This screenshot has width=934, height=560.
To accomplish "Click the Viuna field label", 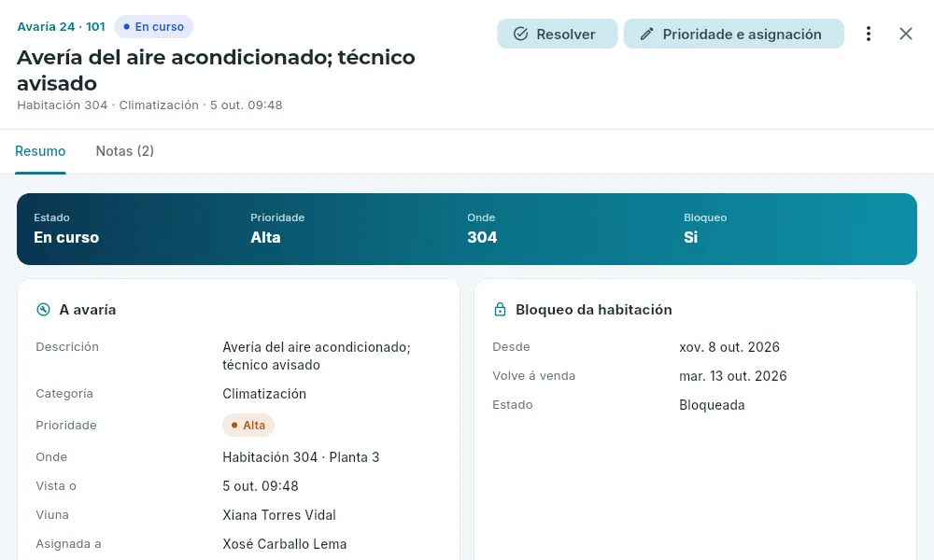I will click(x=52, y=515).
